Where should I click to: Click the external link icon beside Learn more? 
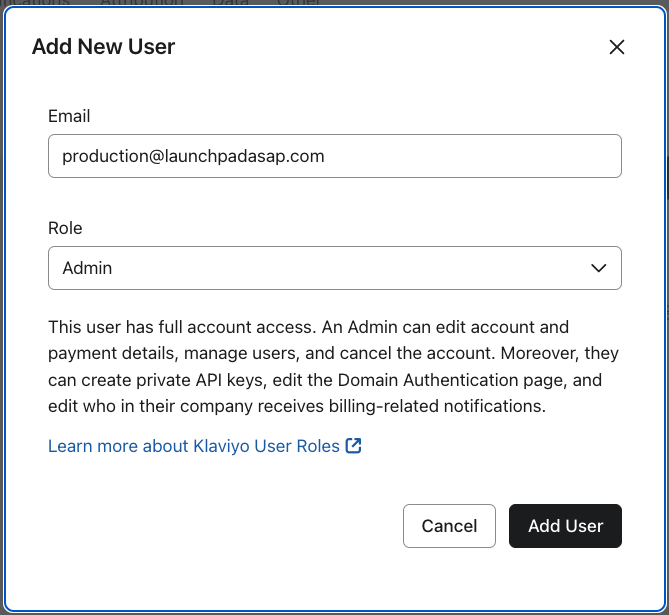353,446
